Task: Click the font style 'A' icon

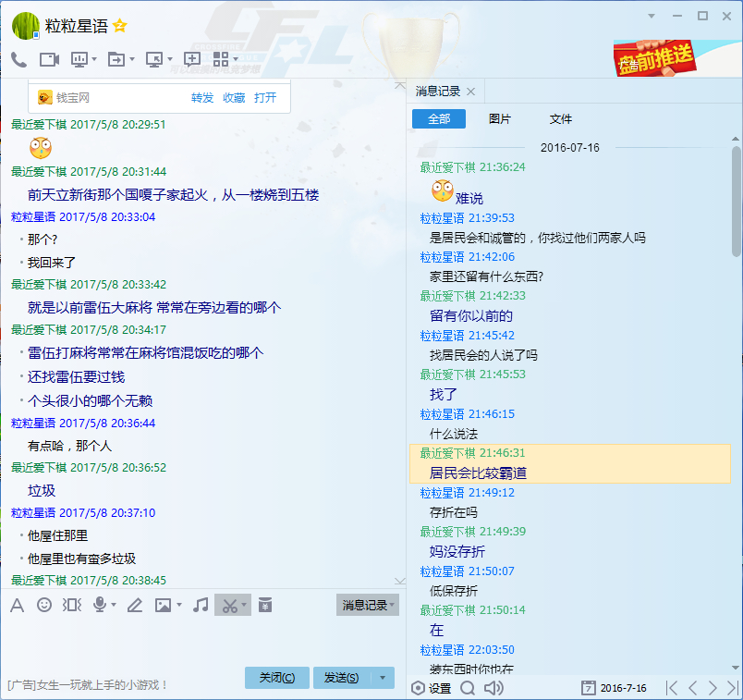Action: pos(17,605)
